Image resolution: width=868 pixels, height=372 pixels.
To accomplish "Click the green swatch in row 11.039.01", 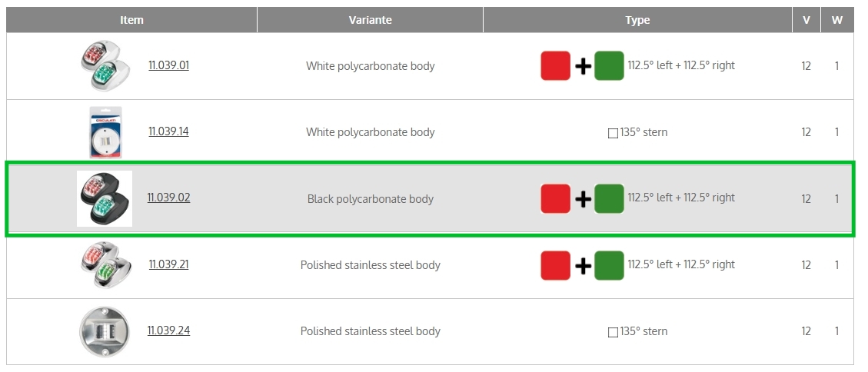I will click(609, 66).
